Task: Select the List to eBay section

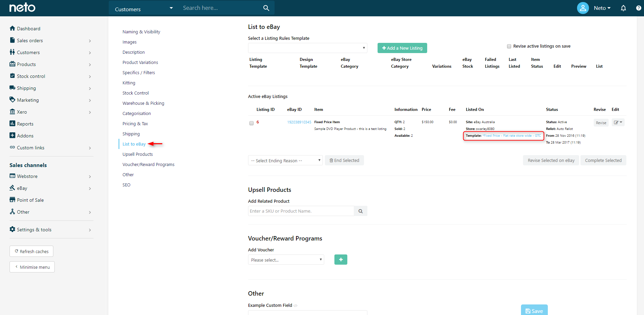Action: [x=134, y=144]
